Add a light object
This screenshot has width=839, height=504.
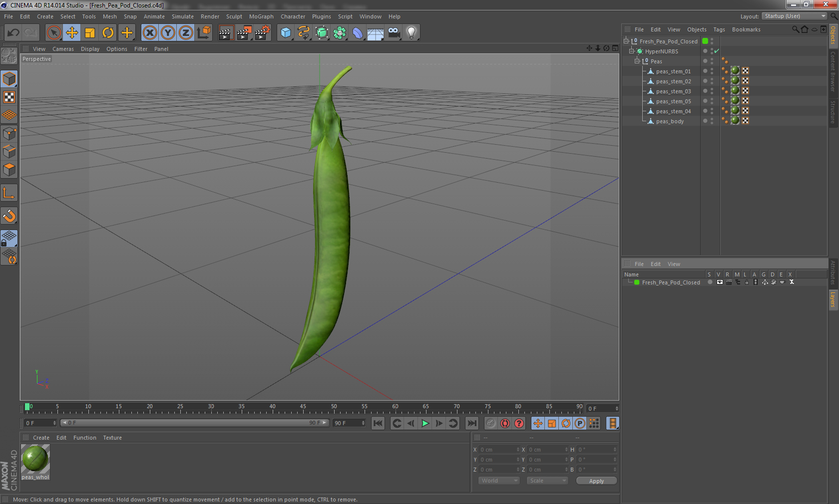point(412,33)
